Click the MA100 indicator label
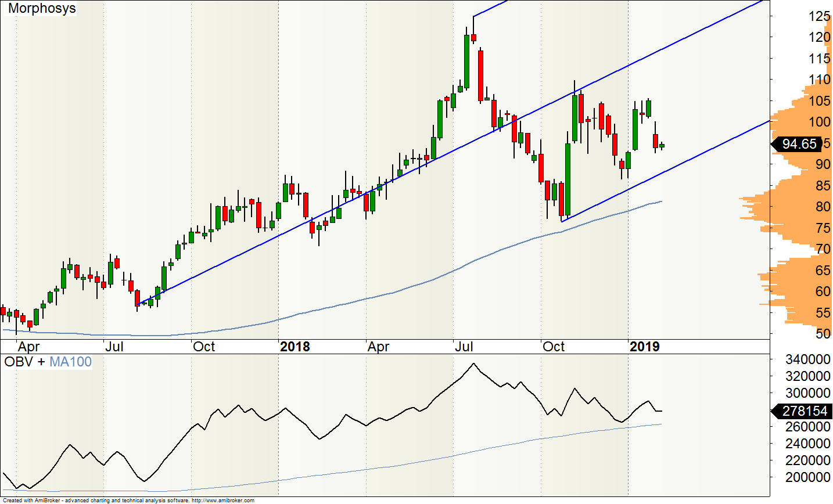The width and height of the screenshot is (833, 504). (x=71, y=362)
